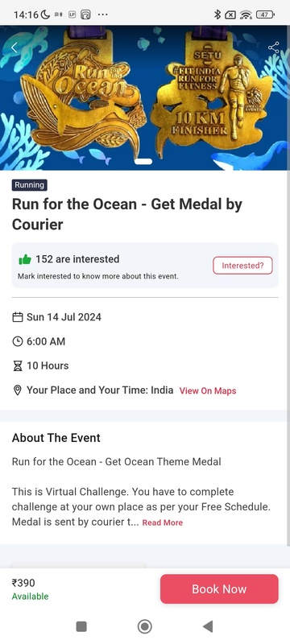Tap the calendar icon beside Sun 14 Jul 2024
Image resolution: width=290 pixels, height=644 pixels.
[17, 317]
